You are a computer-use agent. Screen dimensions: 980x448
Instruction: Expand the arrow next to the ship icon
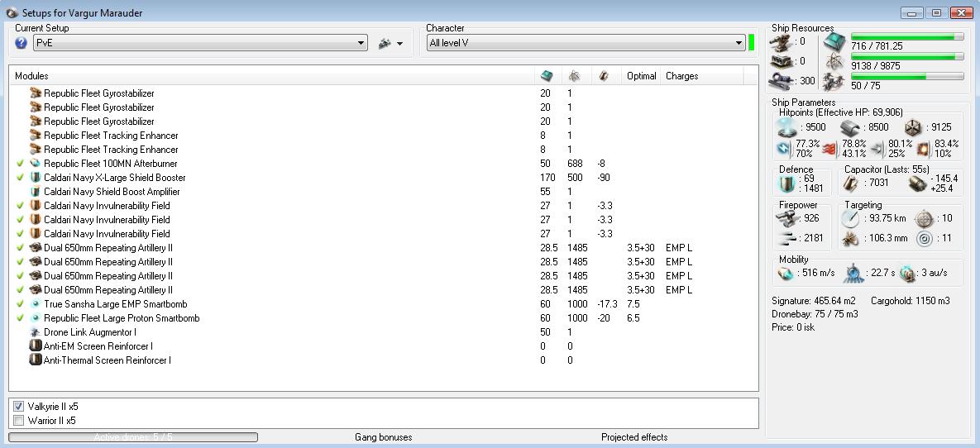(x=400, y=44)
